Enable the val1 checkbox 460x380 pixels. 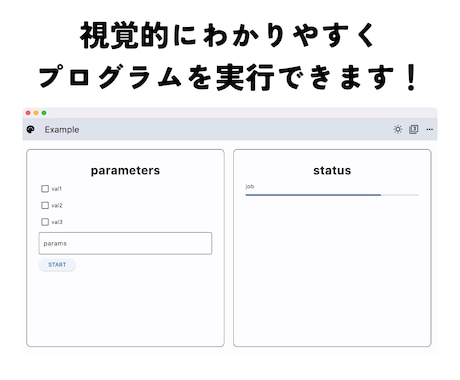pos(45,189)
